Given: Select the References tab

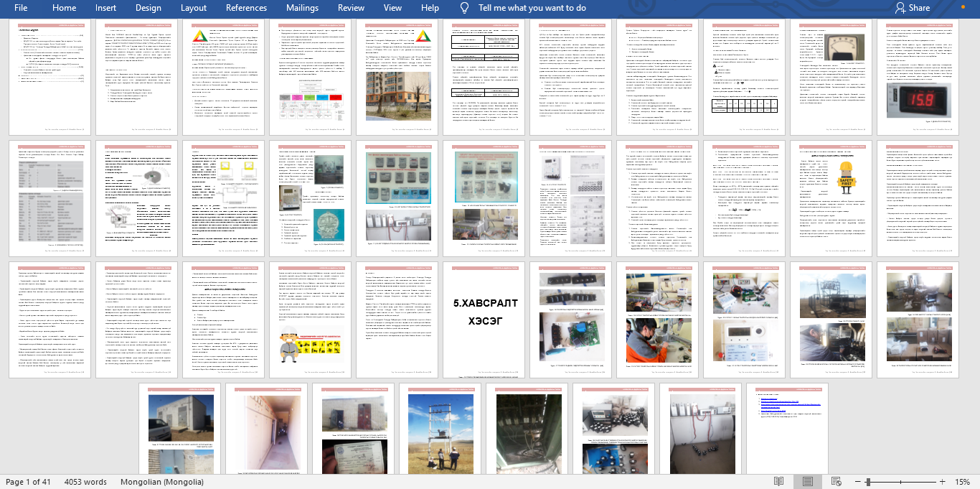Looking at the screenshot, I should (x=246, y=8).
